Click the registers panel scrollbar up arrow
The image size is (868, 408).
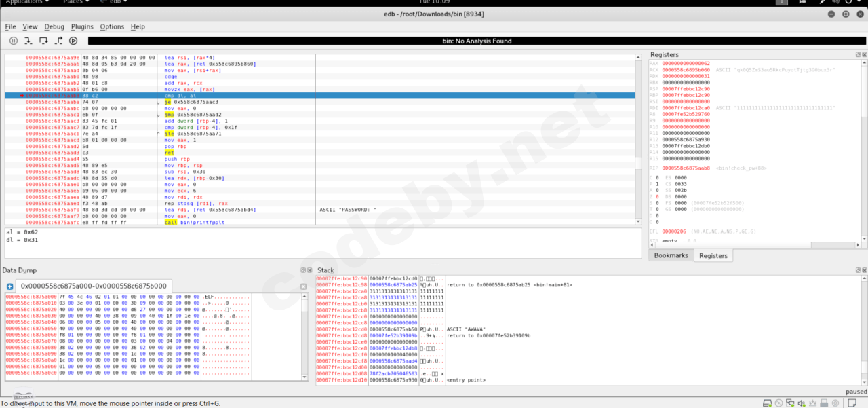click(x=863, y=63)
